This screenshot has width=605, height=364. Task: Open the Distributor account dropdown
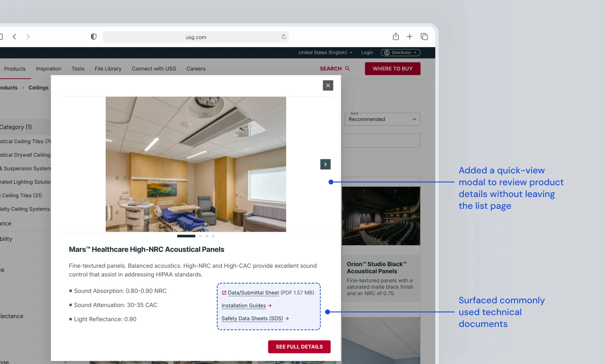coord(401,52)
